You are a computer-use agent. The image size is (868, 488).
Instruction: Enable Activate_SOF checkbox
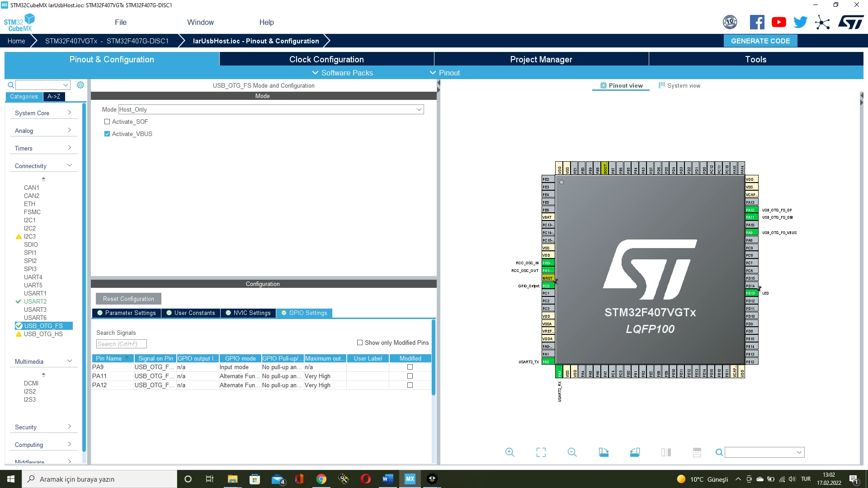tap(107, 122)
